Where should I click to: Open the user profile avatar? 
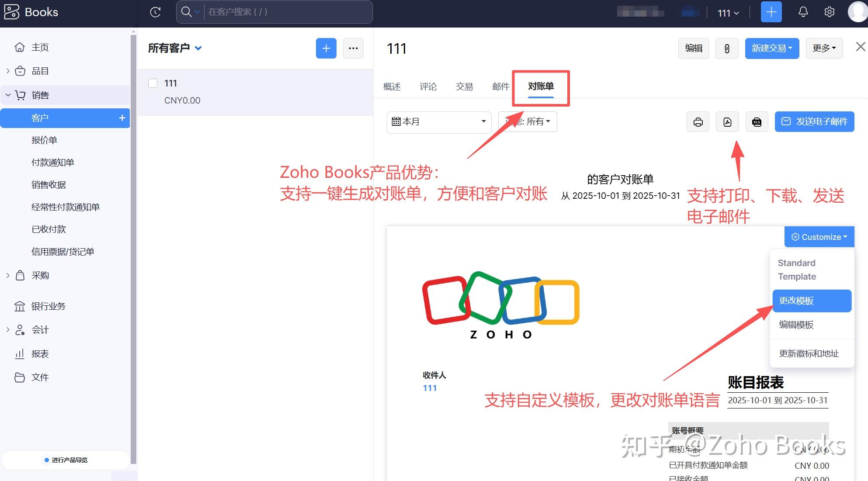click(858, 12)
